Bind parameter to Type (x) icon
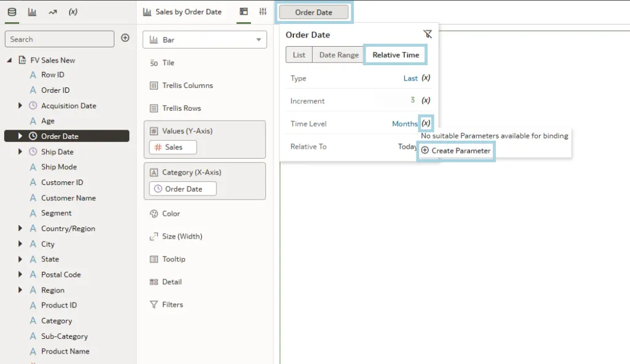 click(426, 78)
